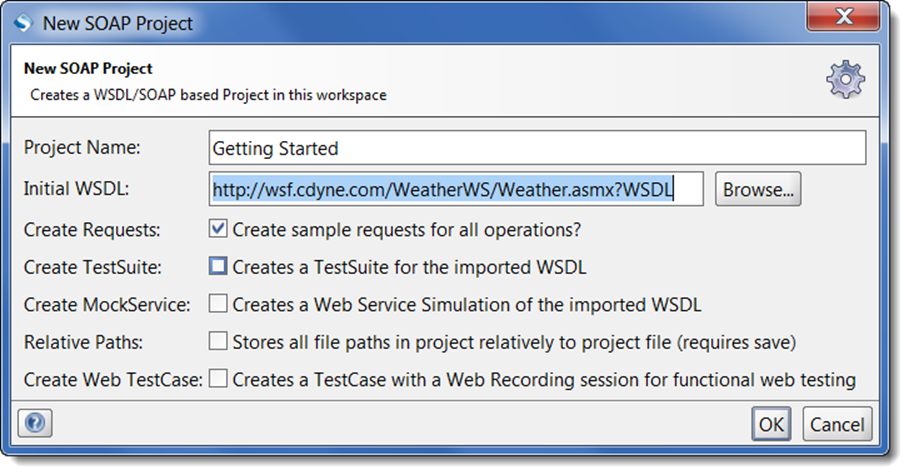Open help via the question mark icon
The width and height of the screenshot is (909, 475).
tap(35, 423)
